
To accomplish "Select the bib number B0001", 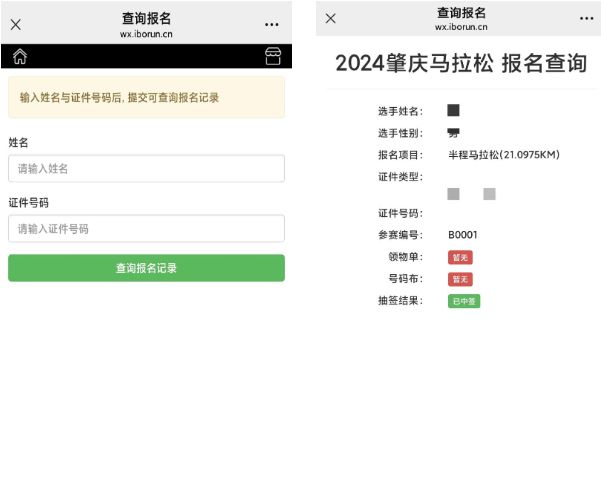I will coord(463,235).
